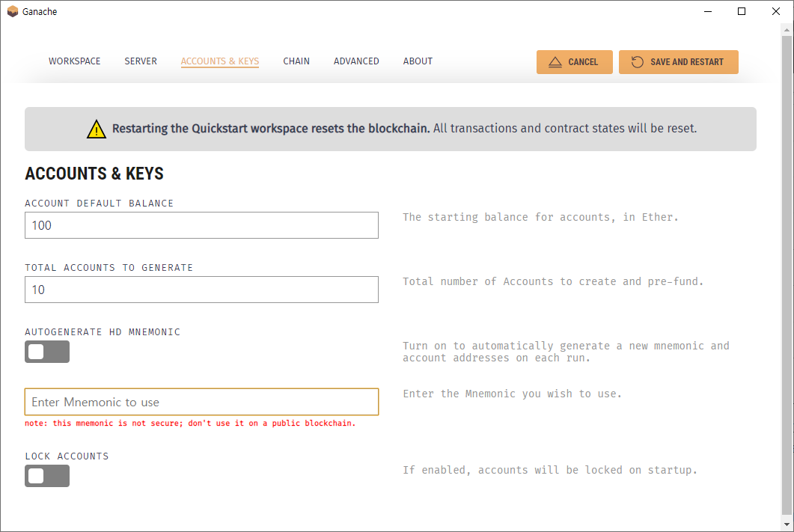Click the Total Accounts to Generate field
Screen dimensions: 794x532
pos(201,290)
